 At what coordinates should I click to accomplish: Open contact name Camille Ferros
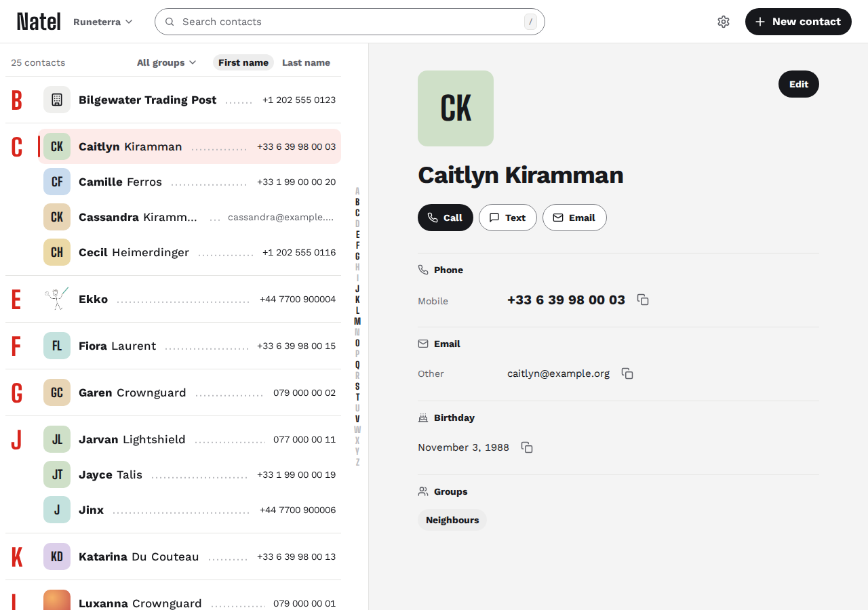120,182
